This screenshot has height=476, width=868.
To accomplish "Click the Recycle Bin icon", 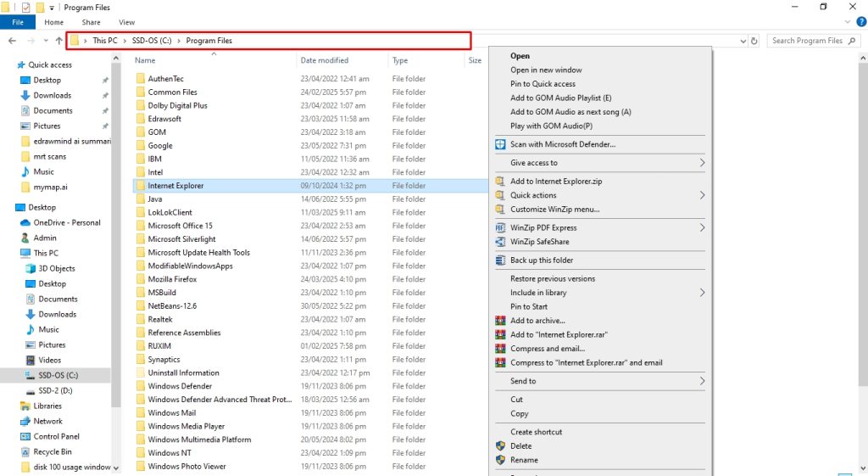I will (x=25, y=451).
